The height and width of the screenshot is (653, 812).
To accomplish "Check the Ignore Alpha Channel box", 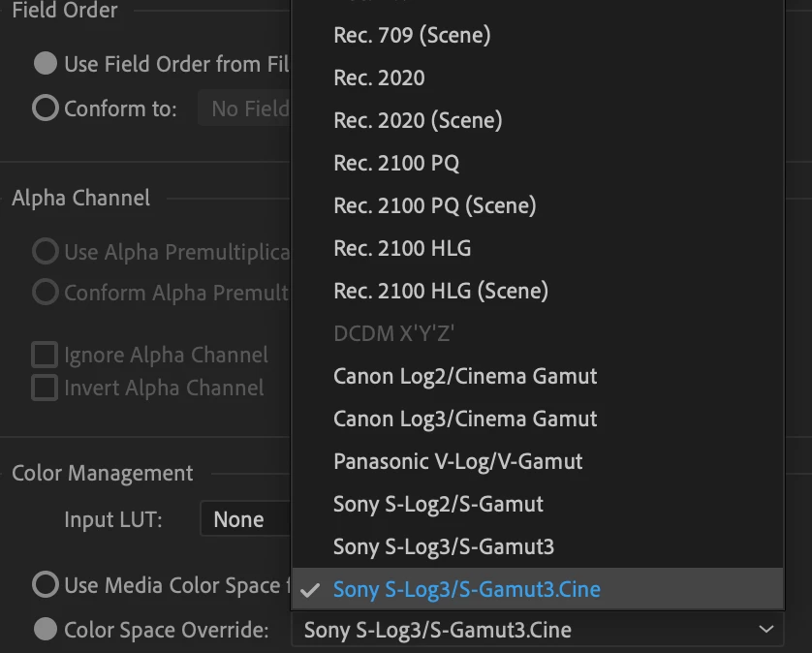I will tap(45, 355).
